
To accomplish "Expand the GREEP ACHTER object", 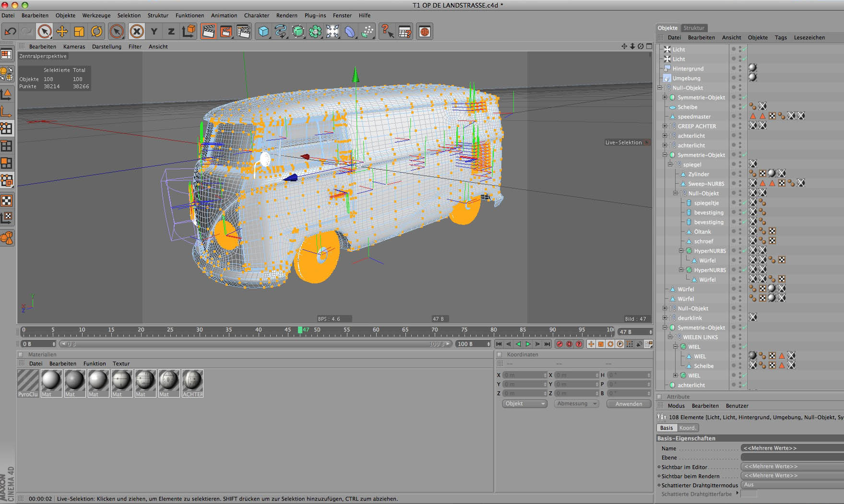I will click(x=665, y=126).
